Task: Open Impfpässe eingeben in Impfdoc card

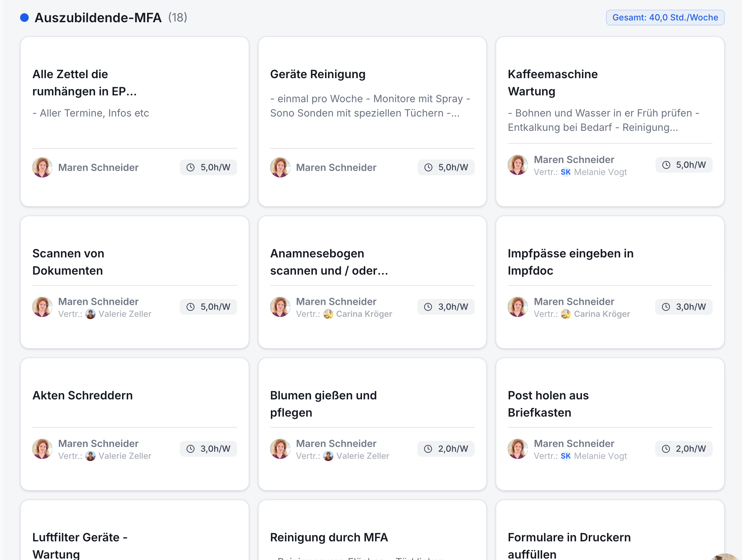Action: pyautogui.click(x=610, y=282)
